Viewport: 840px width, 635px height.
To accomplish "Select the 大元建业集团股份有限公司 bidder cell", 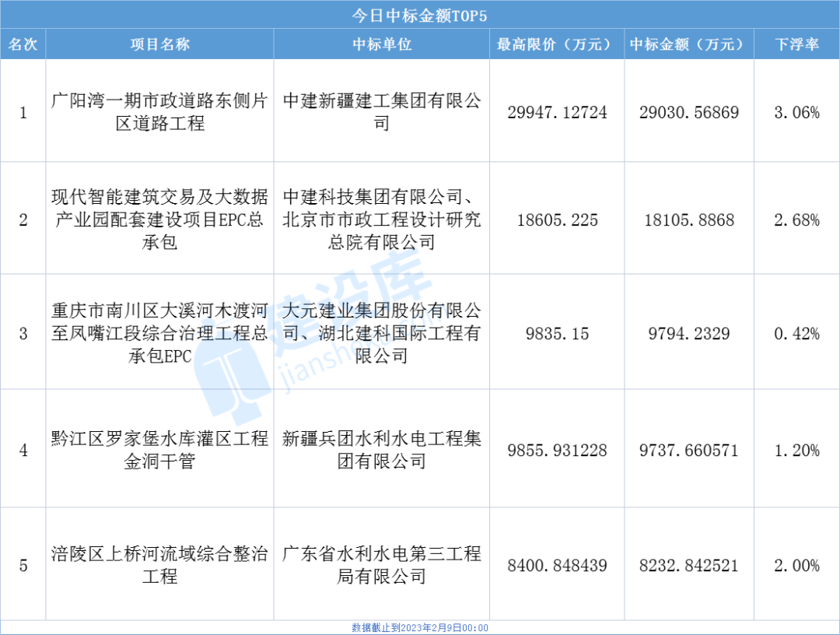I will click(x=381, y=334).
